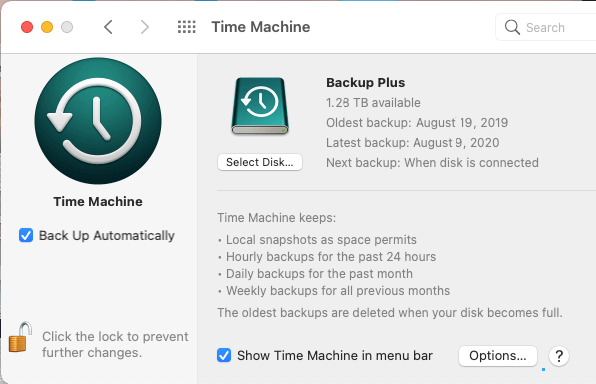Go back with the left chevron

tap(108, 27)
